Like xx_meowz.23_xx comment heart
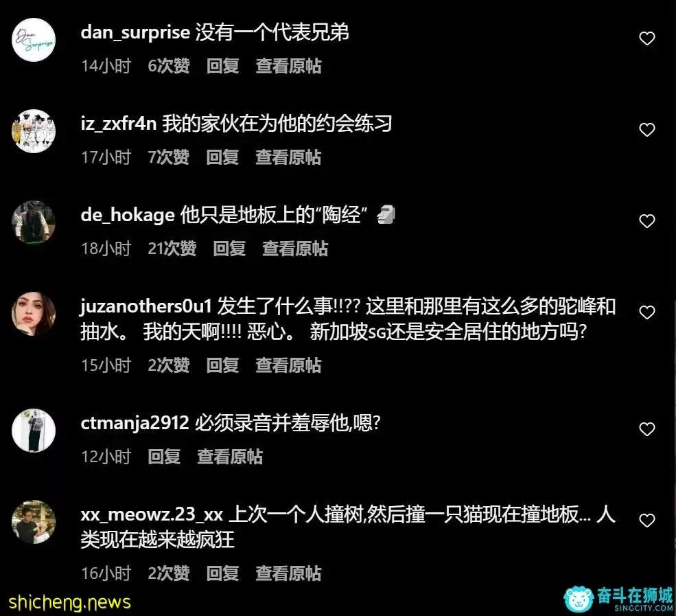Viewport: 676px width, 616px height. point(646,521)
